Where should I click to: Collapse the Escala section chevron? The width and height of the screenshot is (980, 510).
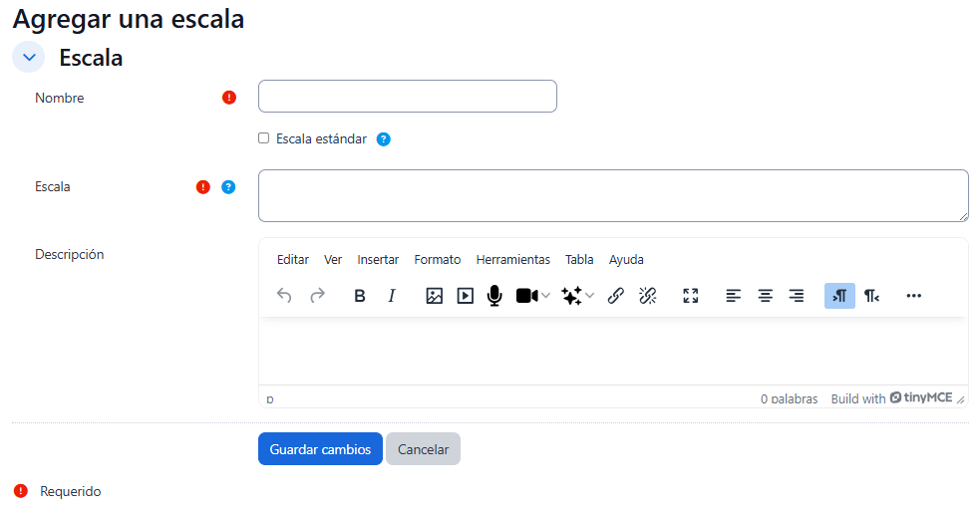click(x=29, y=58)
